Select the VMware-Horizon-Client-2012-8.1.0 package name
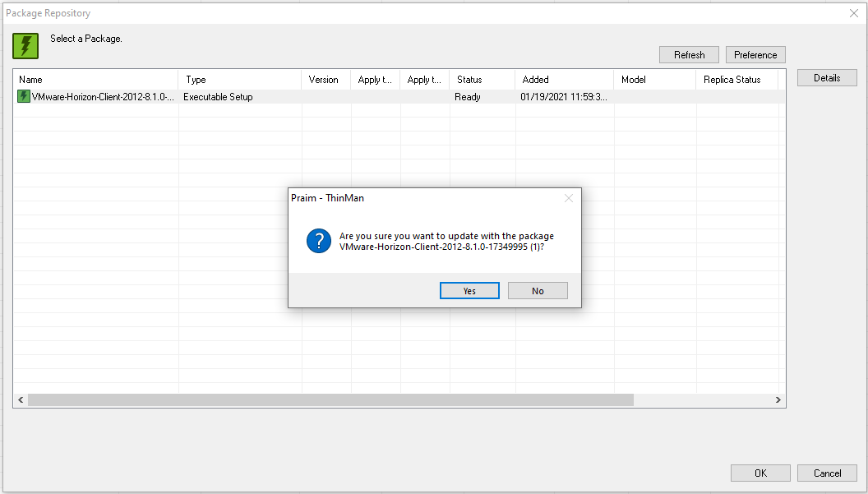Screen dimensions: 868x494 coord(103,97)
